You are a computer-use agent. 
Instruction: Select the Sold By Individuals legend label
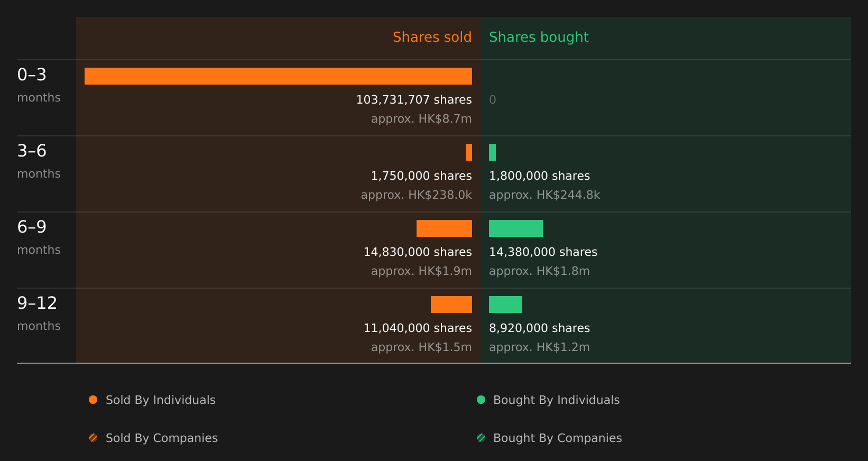click(161, 400)
